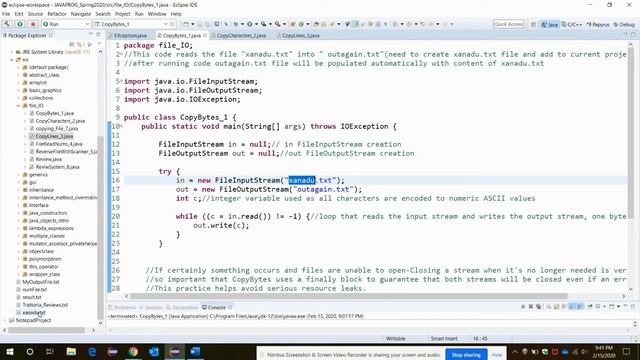Image resolution: width=640 pixels, height=360 pixels.
Task: Select the Console view tab
Action: pos(216,307)
